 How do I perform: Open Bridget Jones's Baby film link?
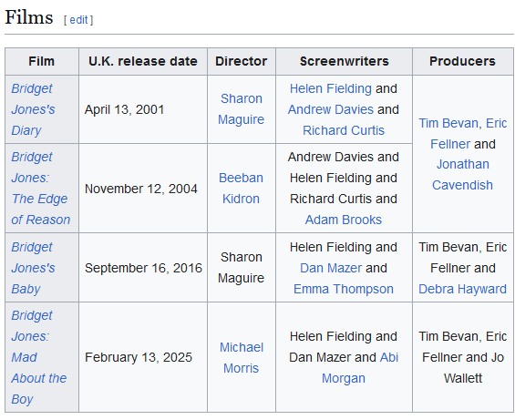coord(33,268)
